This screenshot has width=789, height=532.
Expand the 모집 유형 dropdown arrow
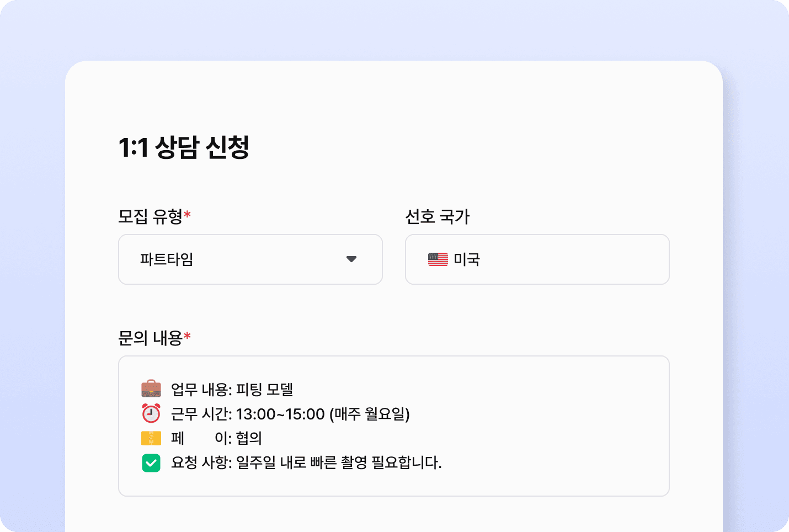click(351, 259)
